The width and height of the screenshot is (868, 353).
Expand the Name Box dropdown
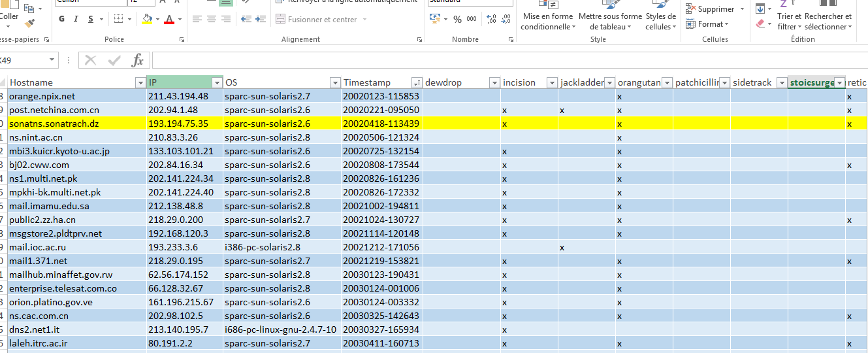click(x=52, y=60)
